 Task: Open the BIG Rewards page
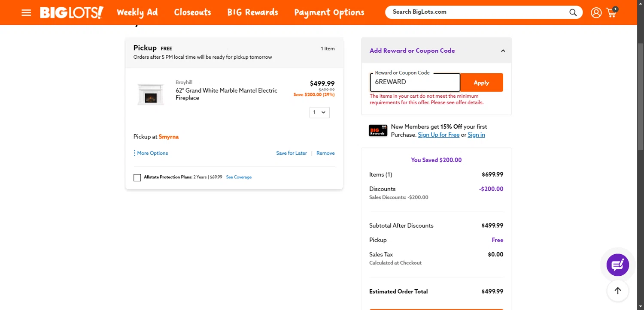(x=253, y=12)
